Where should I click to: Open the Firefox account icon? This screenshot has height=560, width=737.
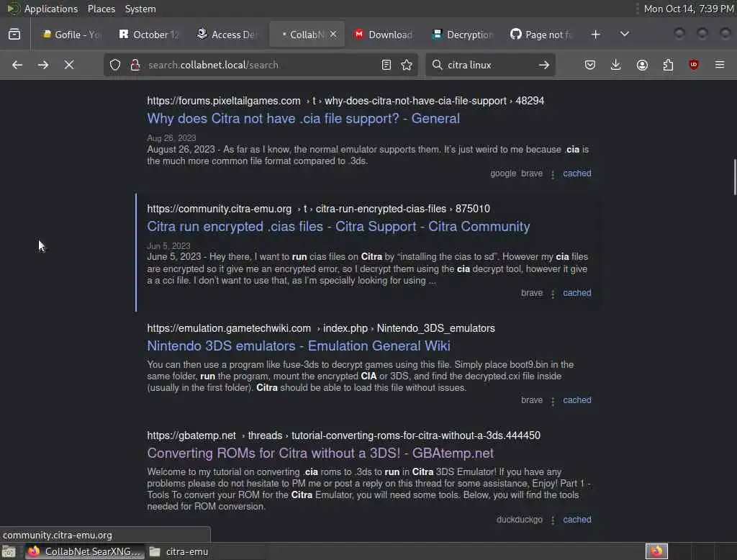point(642,65)
